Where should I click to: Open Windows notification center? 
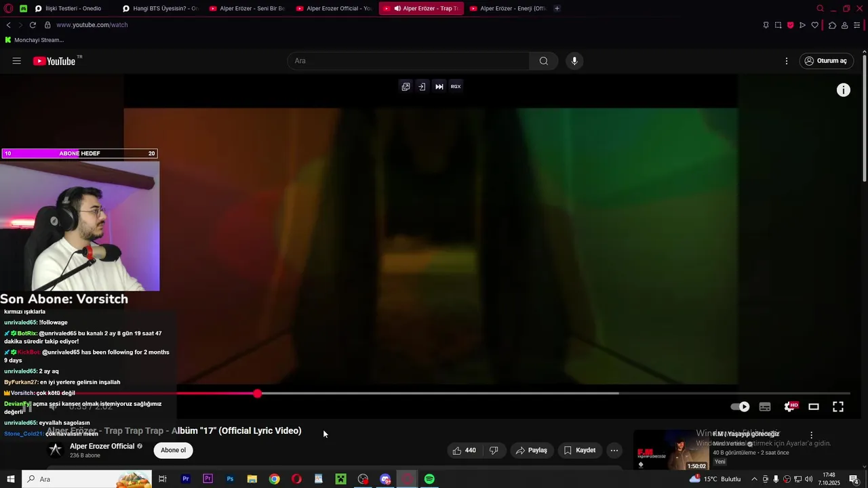pyautogui.click(x=854, y=479)
